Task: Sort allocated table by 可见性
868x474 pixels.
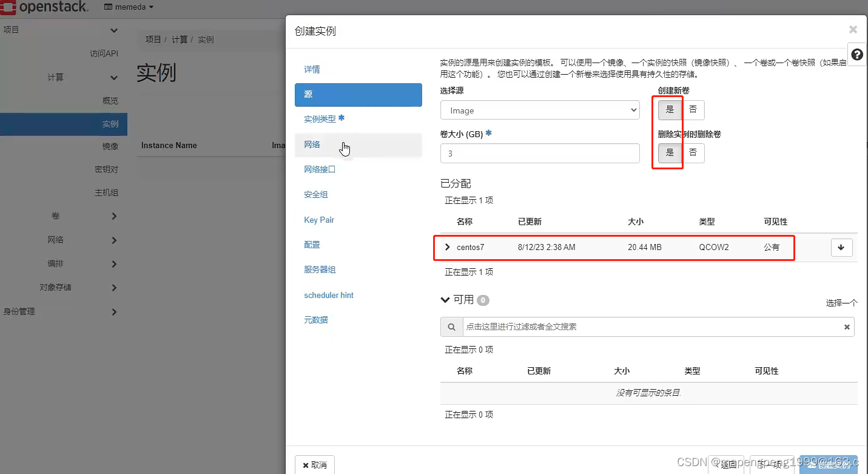Action: pos(776,222)
